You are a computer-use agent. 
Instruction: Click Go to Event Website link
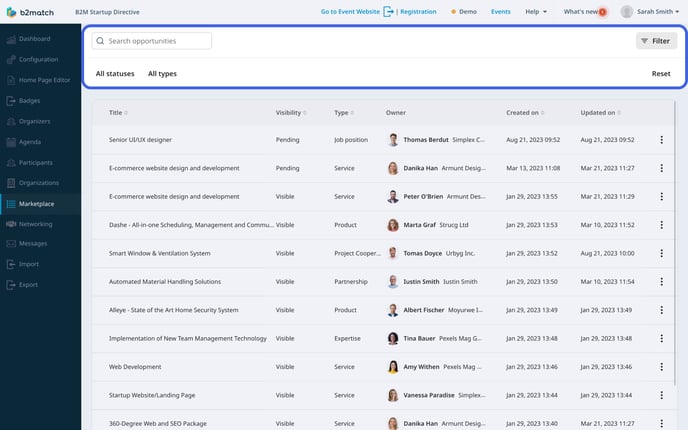350,12
